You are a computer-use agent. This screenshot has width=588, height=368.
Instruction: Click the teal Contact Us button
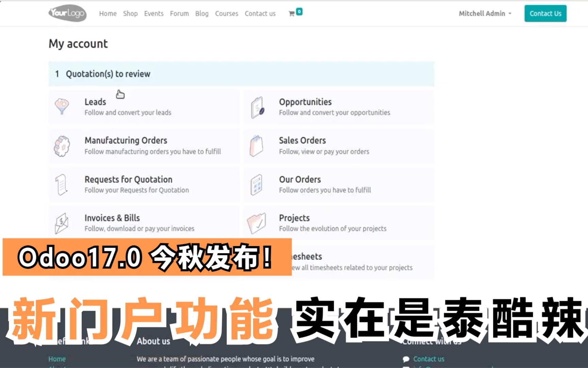[x=545, y=14]
